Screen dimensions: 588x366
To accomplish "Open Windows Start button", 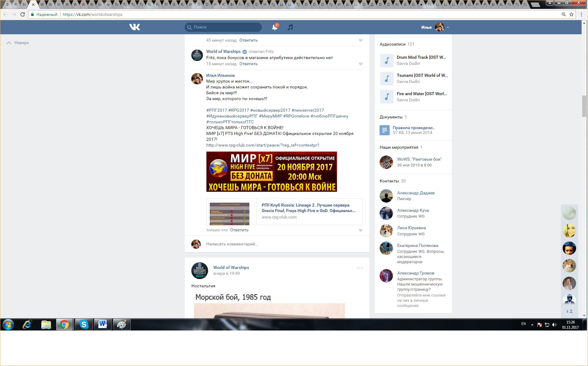I will (x=8, y=324).
